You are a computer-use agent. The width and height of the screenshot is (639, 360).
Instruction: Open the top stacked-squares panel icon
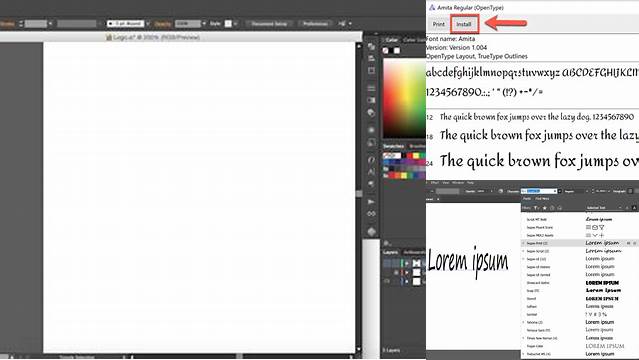(x=371, y=47)
